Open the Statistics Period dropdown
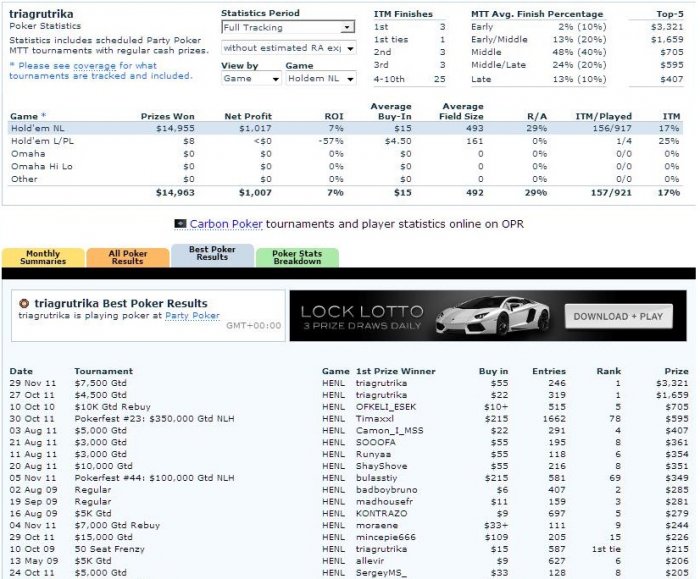 pos(288,27)
